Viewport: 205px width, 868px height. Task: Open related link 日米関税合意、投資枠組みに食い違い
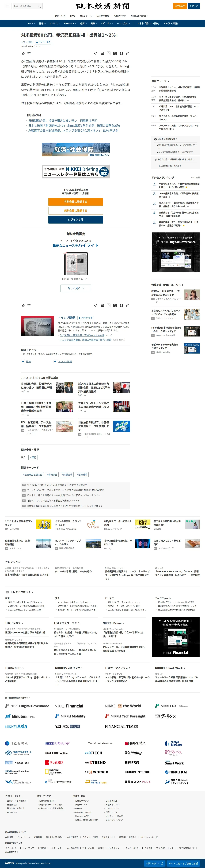click(63, 120)
